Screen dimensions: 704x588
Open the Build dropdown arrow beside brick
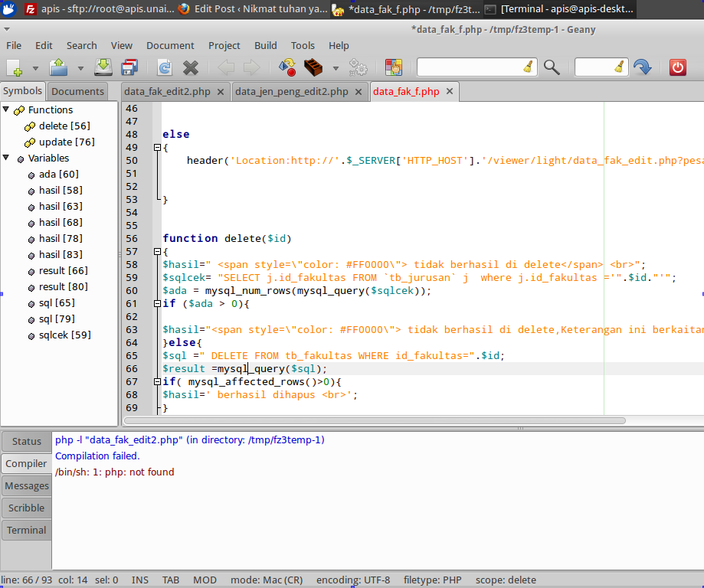pyautogui.click(x=336, y=69)
